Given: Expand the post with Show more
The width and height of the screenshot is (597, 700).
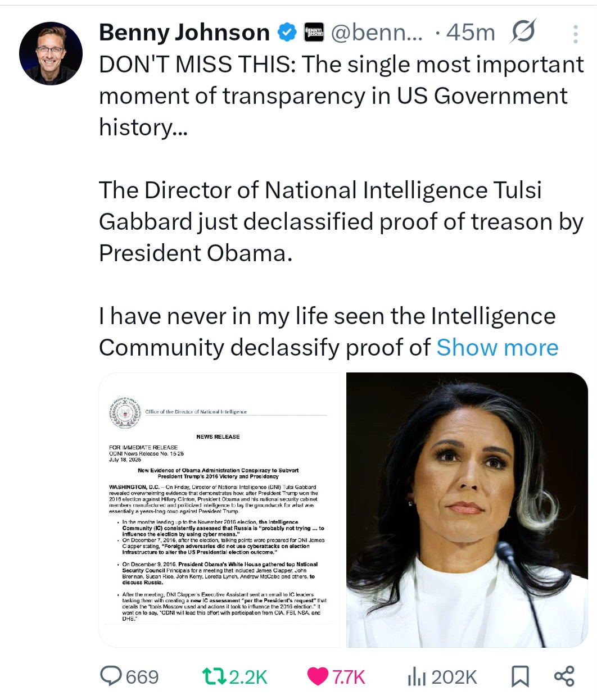Looking at the screenshot, I should tap(497, 347).
